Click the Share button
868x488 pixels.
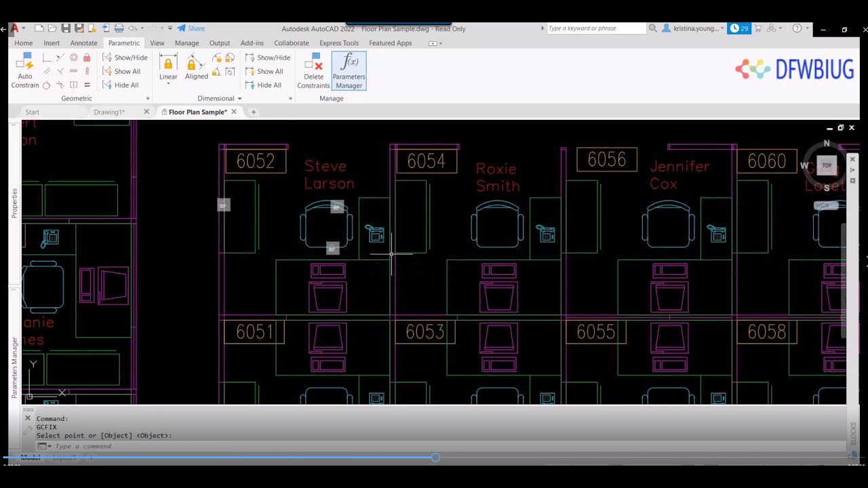pyautogui.click(x=191, y=28)
